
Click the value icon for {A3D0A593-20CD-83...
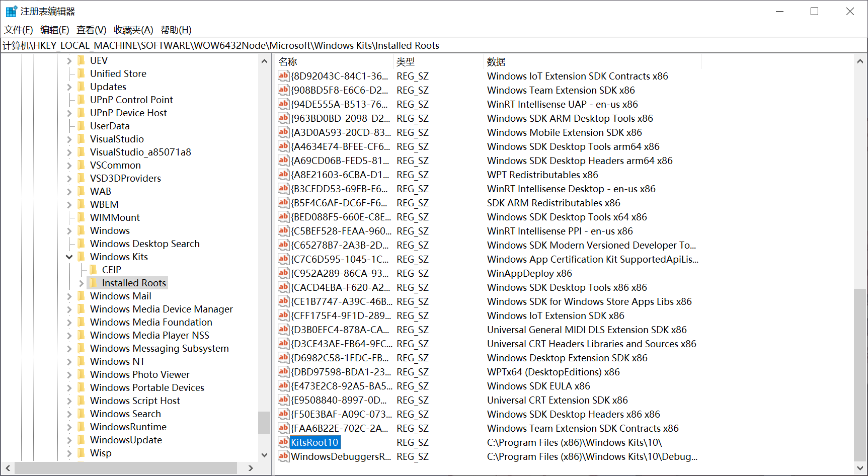[284, 132]
